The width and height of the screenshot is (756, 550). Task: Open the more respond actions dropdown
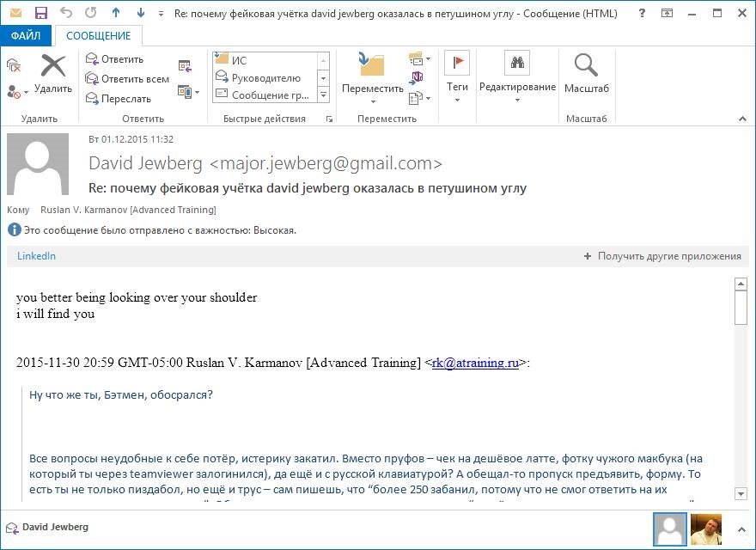click(x=188, y=91)
